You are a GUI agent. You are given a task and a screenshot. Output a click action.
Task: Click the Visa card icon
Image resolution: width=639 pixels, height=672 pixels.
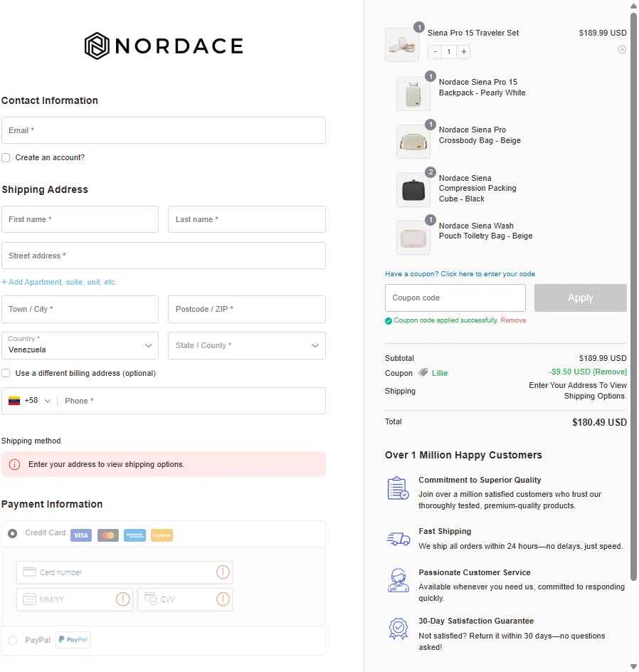click(81, 535)
